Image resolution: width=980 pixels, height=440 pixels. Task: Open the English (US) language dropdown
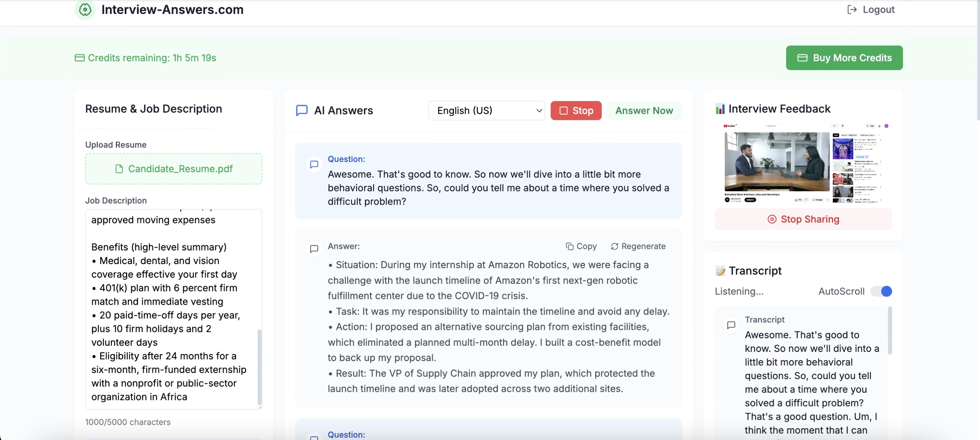tap(486, 111)
